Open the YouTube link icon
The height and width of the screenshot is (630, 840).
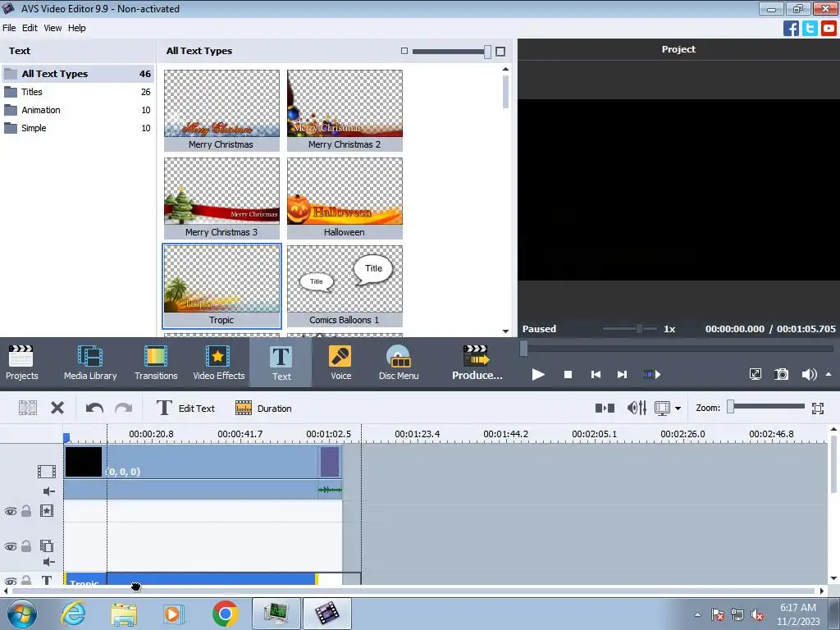click(829, 29)
